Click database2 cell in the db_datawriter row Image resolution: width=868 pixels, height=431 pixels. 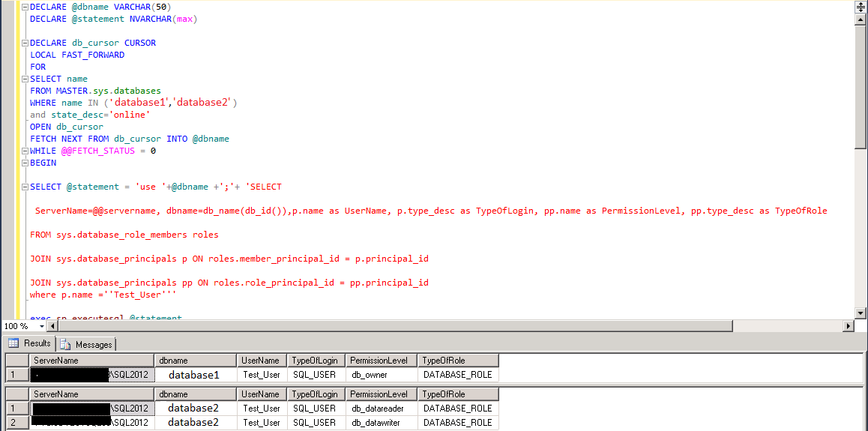pos(196,423)
